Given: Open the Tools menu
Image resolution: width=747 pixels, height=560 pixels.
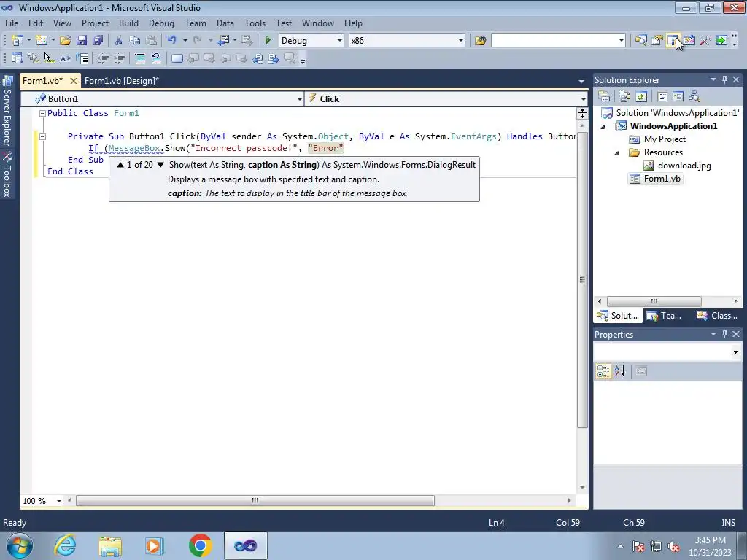Looking at the screenshot, I should tap(255, 23).
